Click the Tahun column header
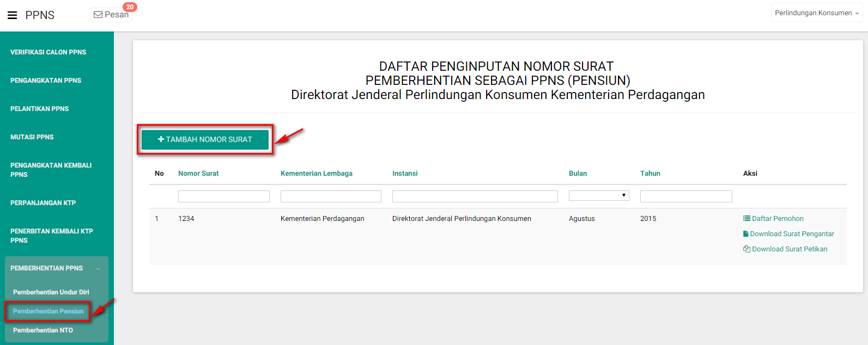 pyautogui.click(x=650, y=174)
